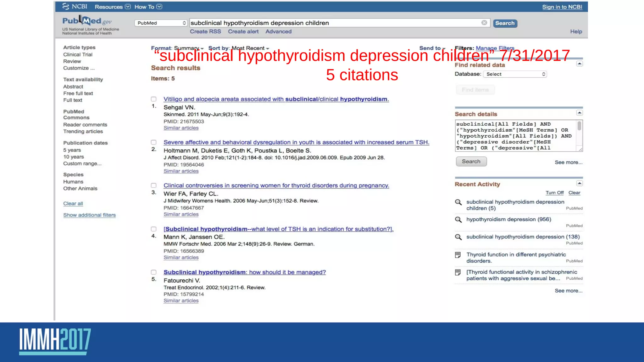Click inside Search details query text box
This screenshot has height=362, width=644.
point(516,136)
